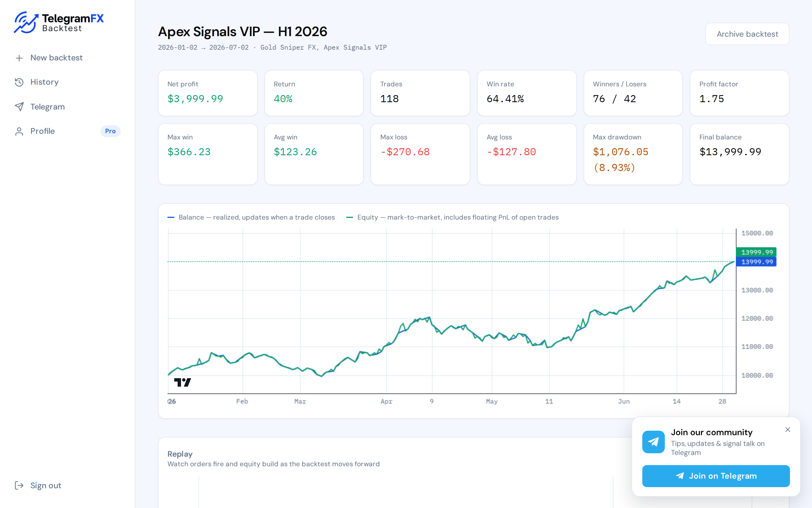The height and width of the screenshot is (508, 812).
Task: Click the 10000.00 price axis label
Action: tap(757, 375)
